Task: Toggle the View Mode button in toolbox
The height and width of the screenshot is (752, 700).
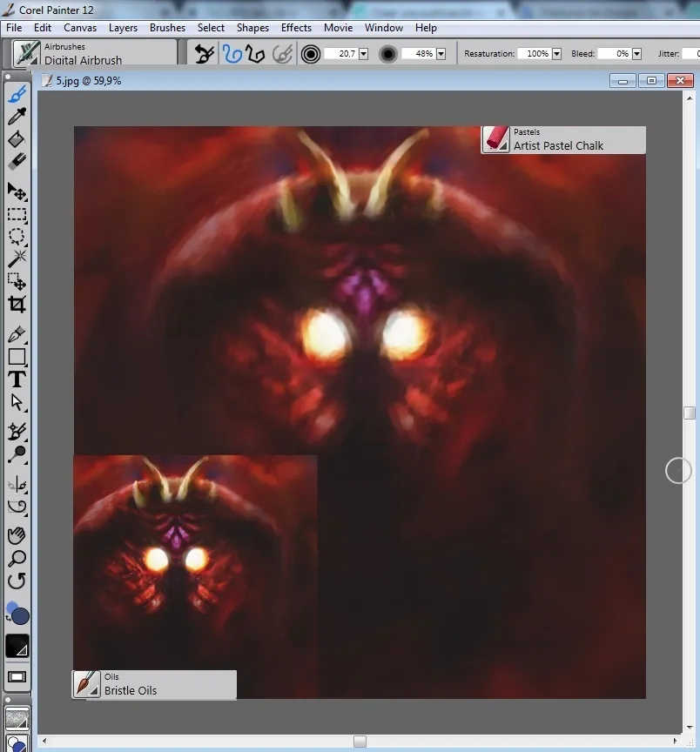Action: [17, 676]
